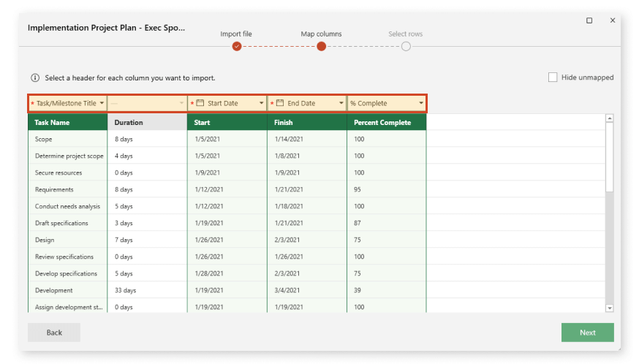Click the 1/28/2021 start date cell
639x364 pixels.
(x=227, y=273)
